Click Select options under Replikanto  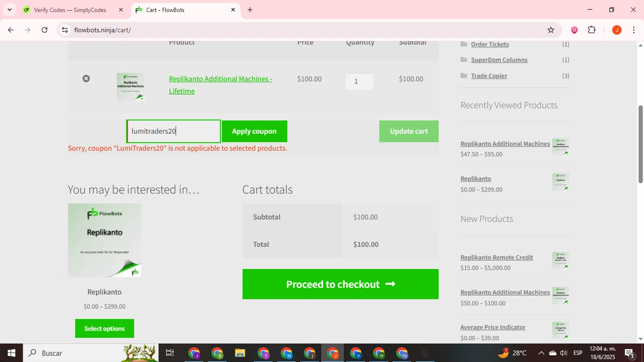pos(104,329)
